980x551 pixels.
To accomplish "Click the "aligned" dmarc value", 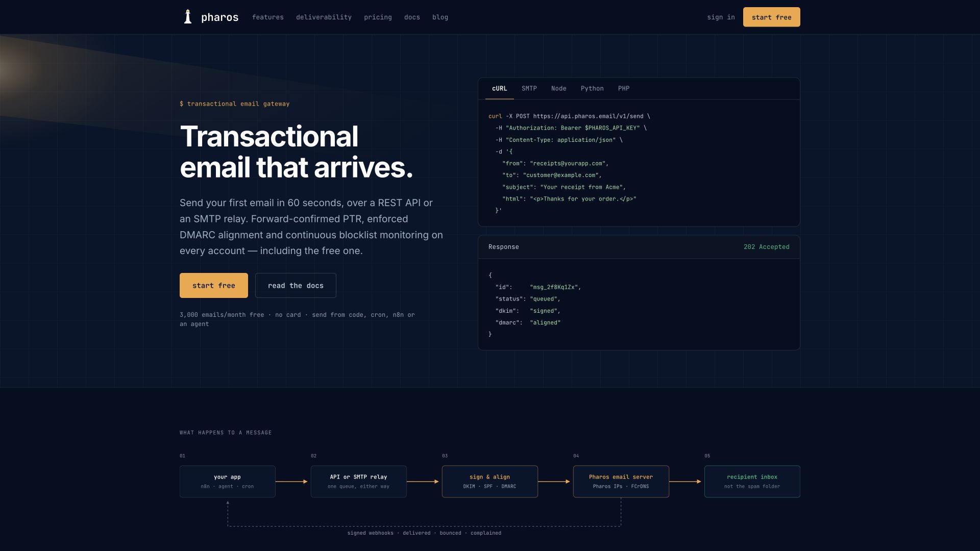I will pos(545,323).
